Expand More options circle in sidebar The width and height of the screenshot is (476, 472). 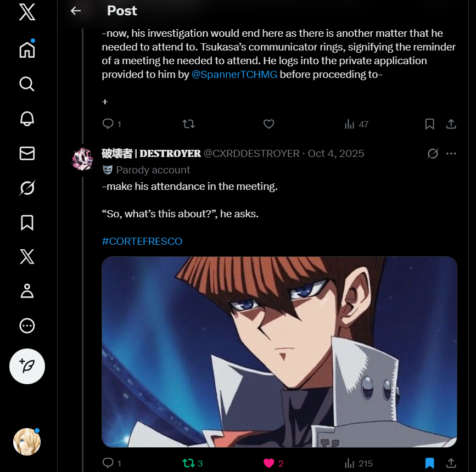(x=27, y=326)
